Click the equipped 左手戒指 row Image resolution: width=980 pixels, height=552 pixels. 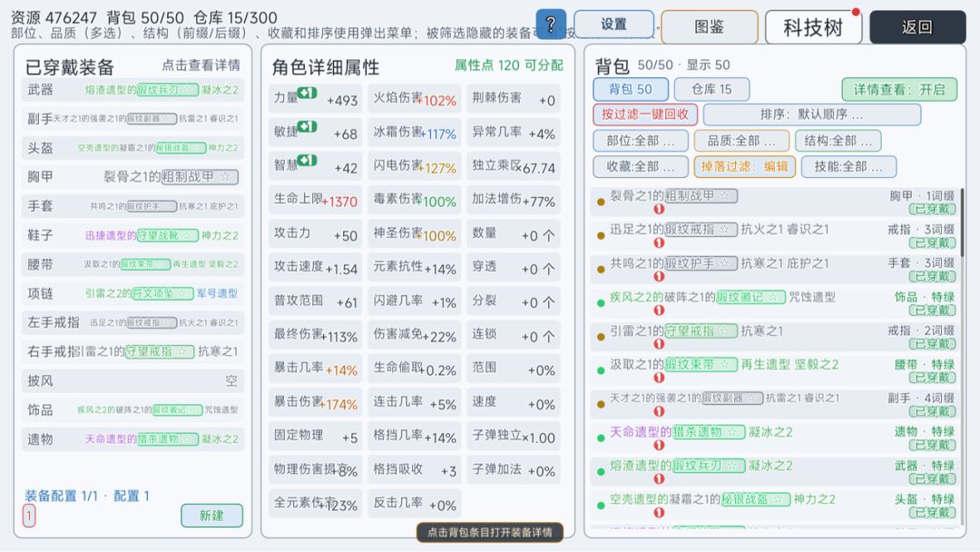pos(132,322)
